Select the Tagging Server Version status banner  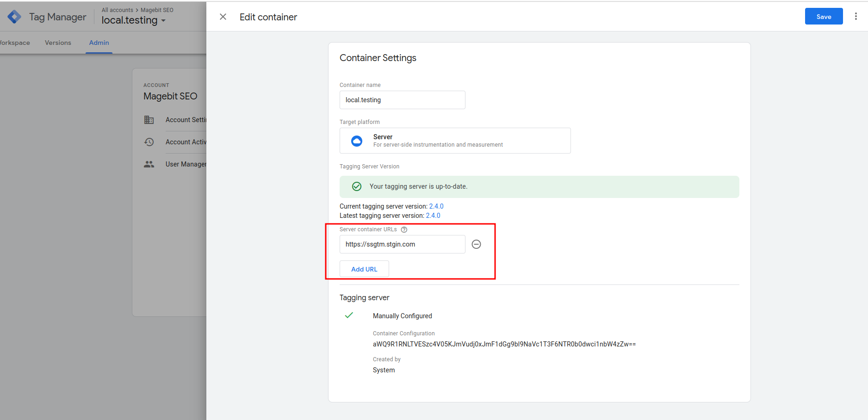pos(539,186)
